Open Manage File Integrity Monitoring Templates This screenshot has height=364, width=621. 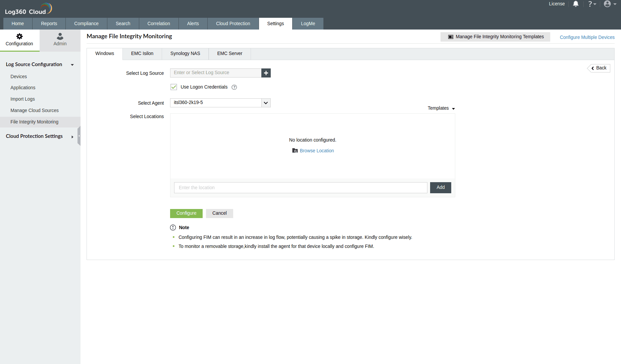(x=495, y=37)
